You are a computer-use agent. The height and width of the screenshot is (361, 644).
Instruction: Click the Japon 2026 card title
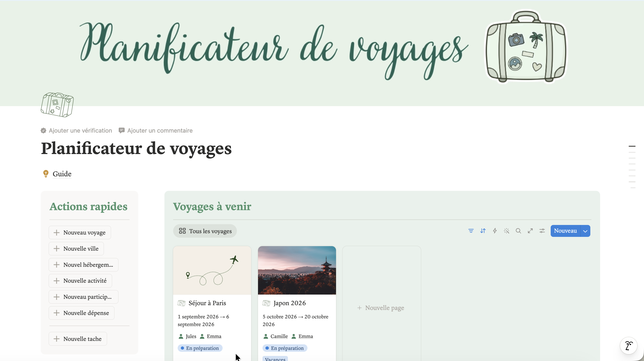tap(289, 303)
